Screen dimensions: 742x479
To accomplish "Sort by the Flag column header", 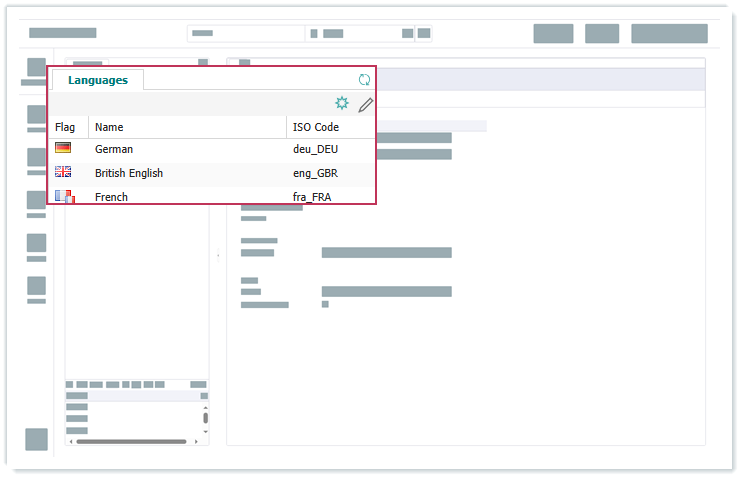I will coord(65,127).
